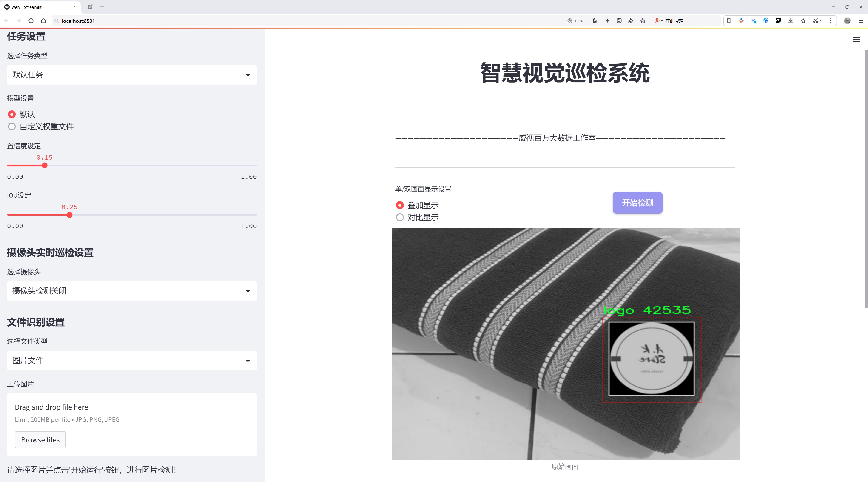Open the 默认任务 task type dropdown

pyautogui.click(x=131, y=75)
